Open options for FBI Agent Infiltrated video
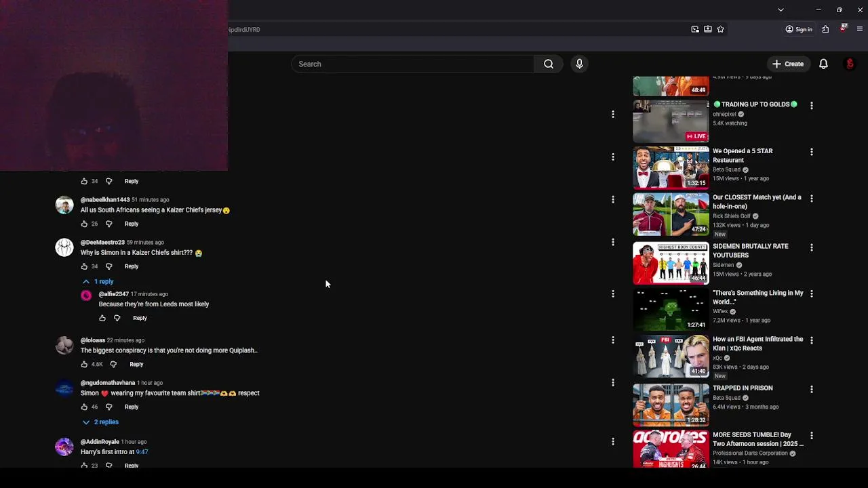The width and height of the screenshot is (868, 488). coord(811,340)
